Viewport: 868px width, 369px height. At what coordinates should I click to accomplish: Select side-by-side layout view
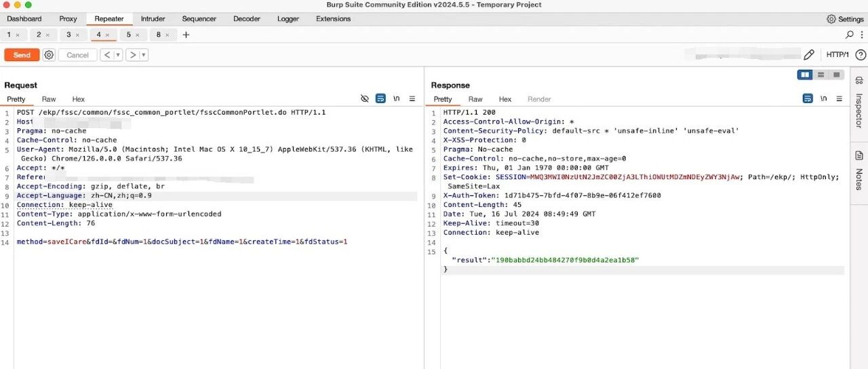(805, 75)
